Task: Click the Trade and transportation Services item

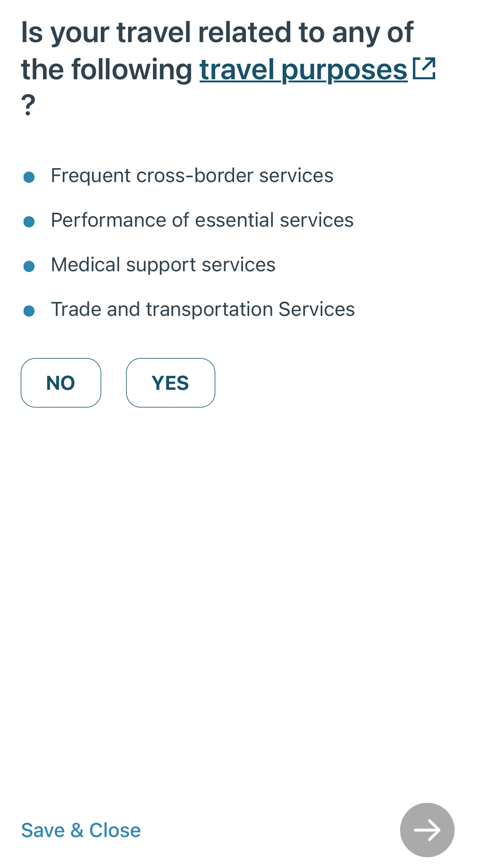Action: coord(203,309)
